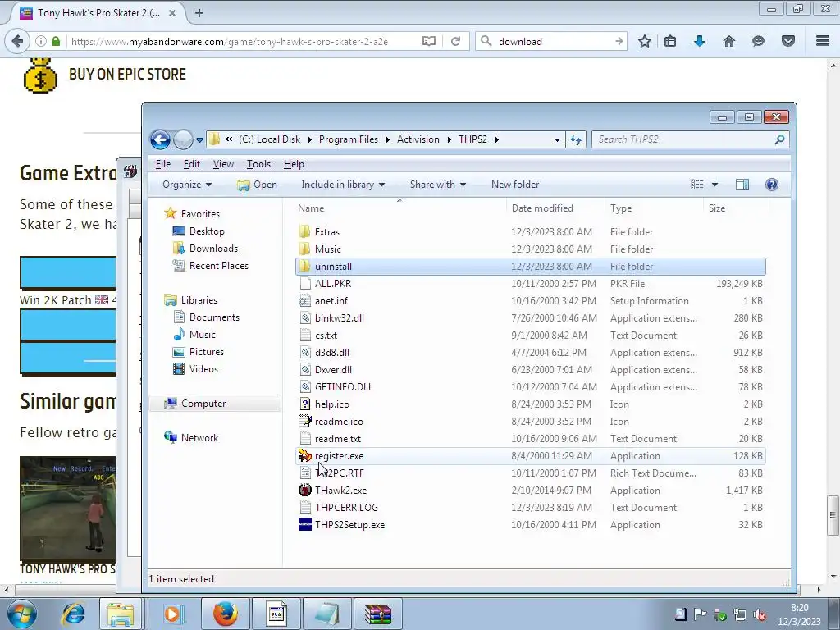Select Pictures under Libraries
The height and width of the screenshot is (630, 840).
point(206,352)
